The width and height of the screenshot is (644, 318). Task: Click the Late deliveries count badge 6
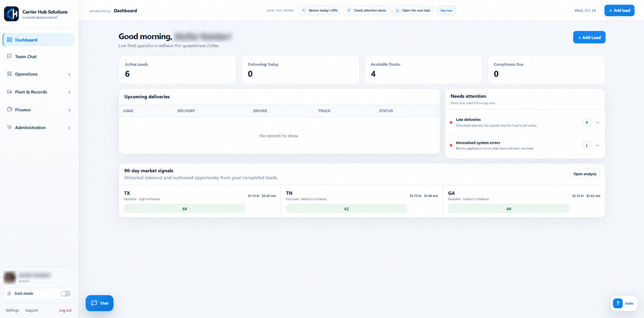click(587, 123)
